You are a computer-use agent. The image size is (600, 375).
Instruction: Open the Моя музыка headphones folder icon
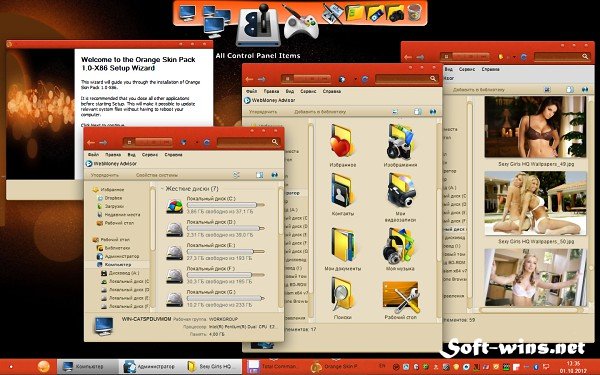click(399, 246)
